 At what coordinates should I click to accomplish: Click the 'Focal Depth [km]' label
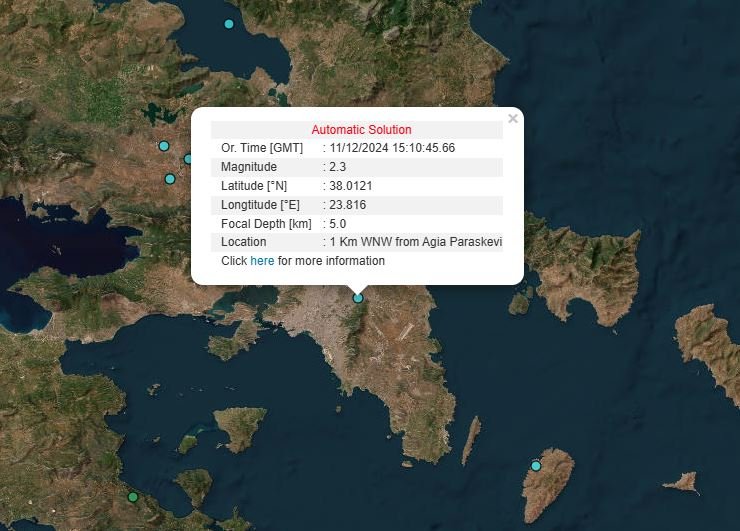click(x=266, y=223)
